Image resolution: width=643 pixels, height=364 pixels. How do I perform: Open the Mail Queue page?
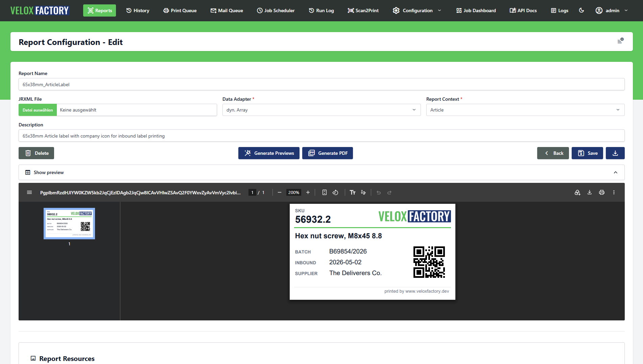pyautogui.click(x=227, y=10)
